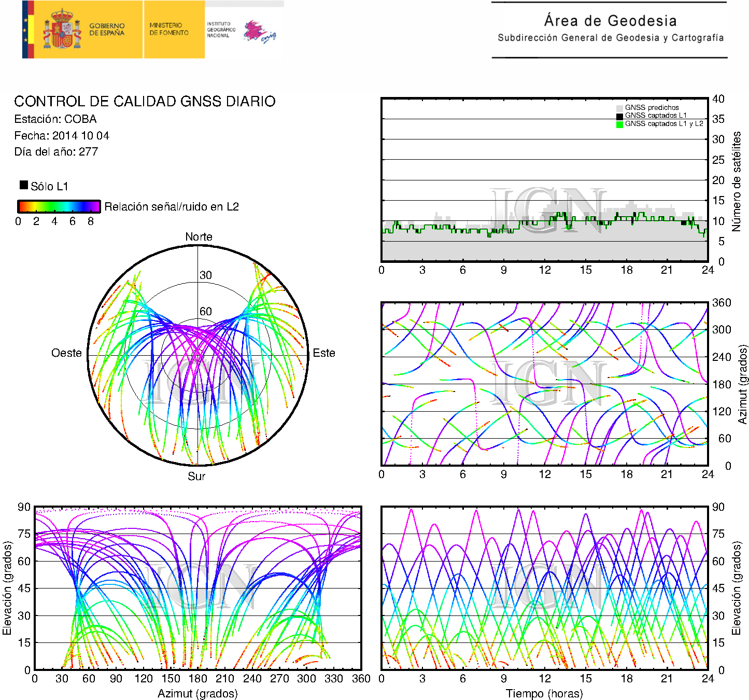Click the Estación: COBA text
This screenshot has height=700, width=749.
click(55, 119)
